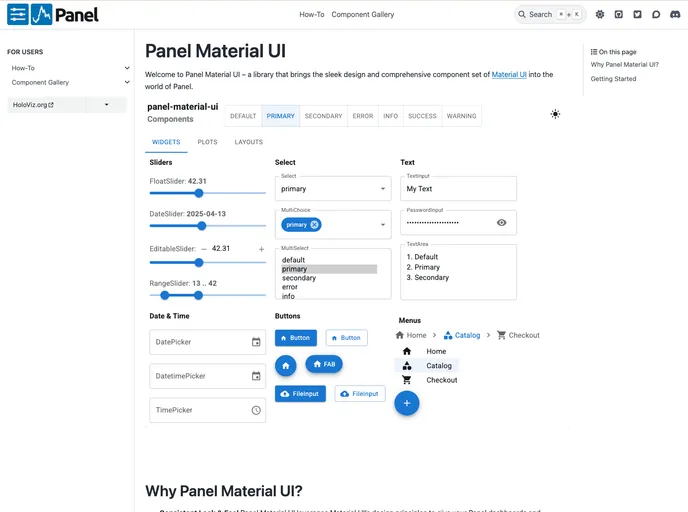Select the INFO color option

pyautogui.click(x=391, y=116)
